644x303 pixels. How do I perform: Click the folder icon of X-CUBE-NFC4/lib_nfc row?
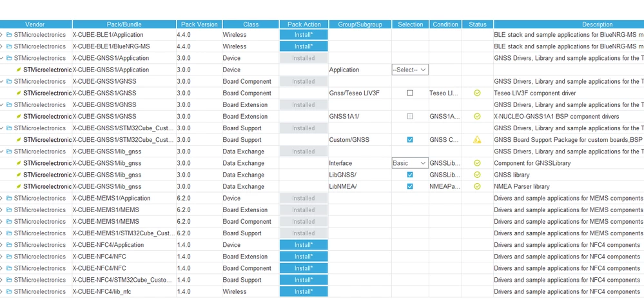coord(9,292)
